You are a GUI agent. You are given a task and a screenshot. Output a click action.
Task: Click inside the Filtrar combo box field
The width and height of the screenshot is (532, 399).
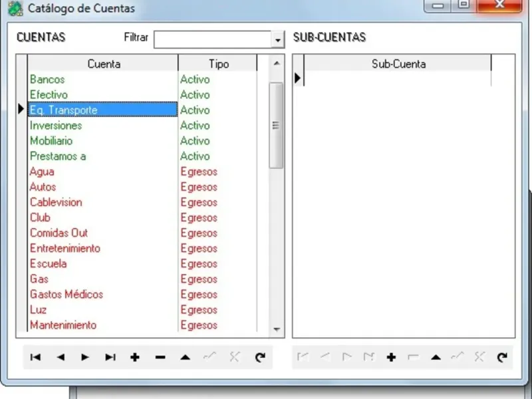(x=213, y=40)
